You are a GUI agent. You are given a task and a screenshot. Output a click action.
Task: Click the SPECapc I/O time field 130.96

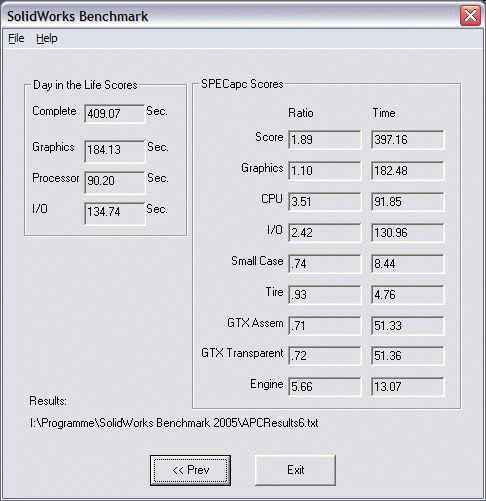click(408, 233)
